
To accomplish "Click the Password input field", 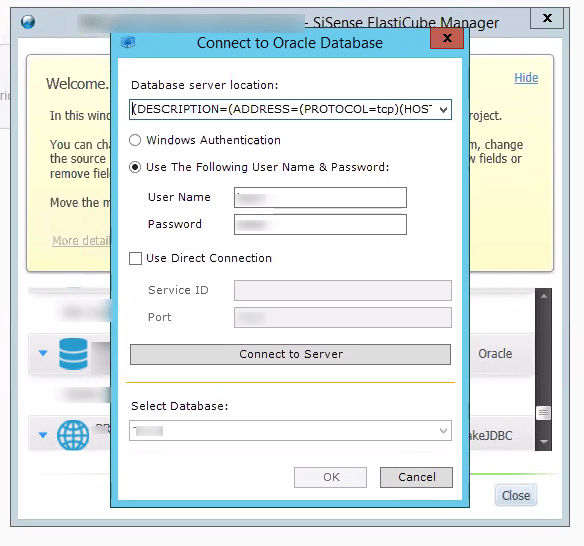I will 320,225.
